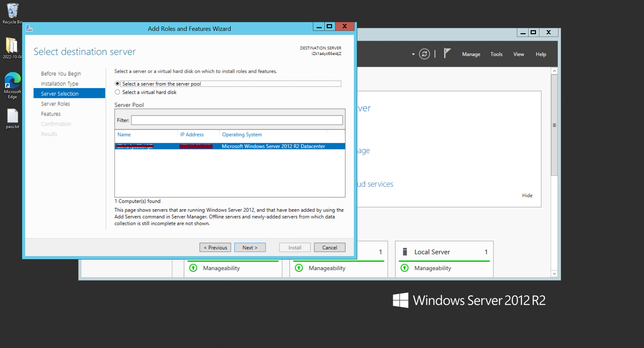Go to the Server Roles step
This screenshot has width=644, height=348.
click(x=56, y=104)
